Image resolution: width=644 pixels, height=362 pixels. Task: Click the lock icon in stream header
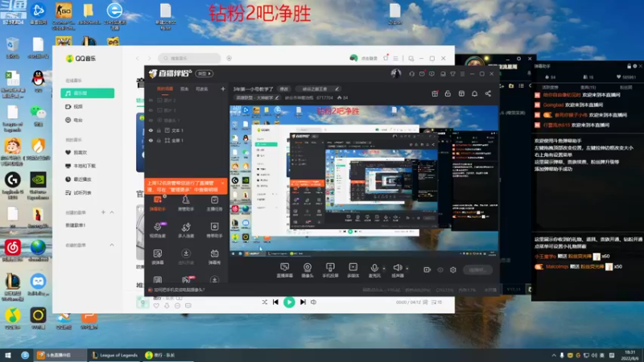(448, 93)
